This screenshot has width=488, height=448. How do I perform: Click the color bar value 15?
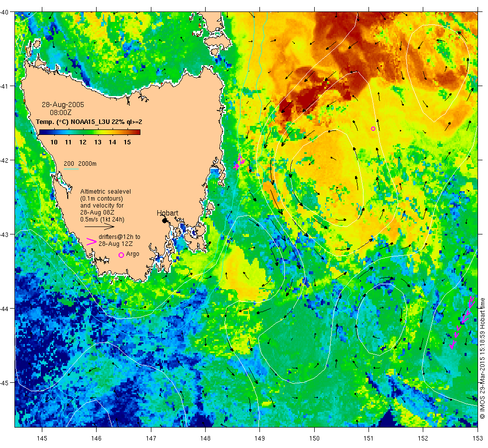[127, 142]
